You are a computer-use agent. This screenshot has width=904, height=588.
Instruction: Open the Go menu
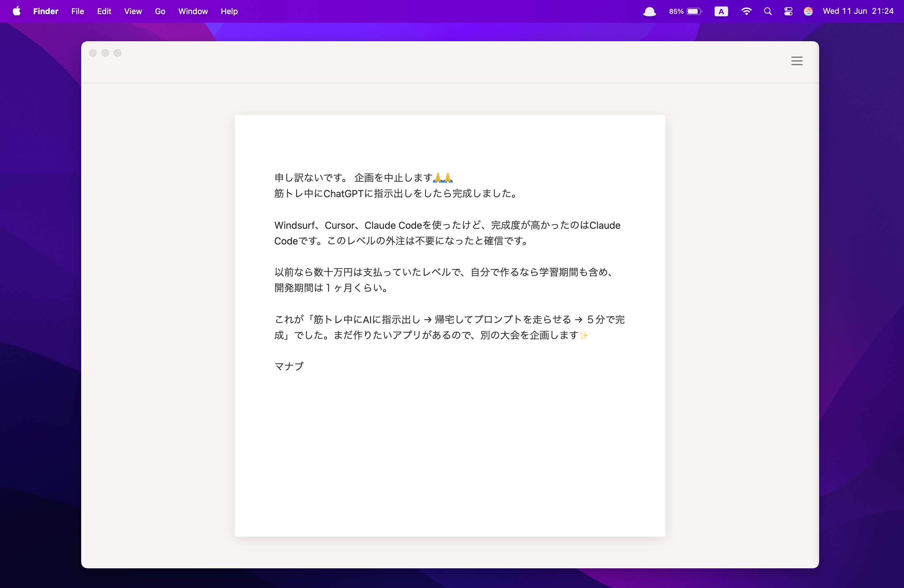click(x=160, y=11)
